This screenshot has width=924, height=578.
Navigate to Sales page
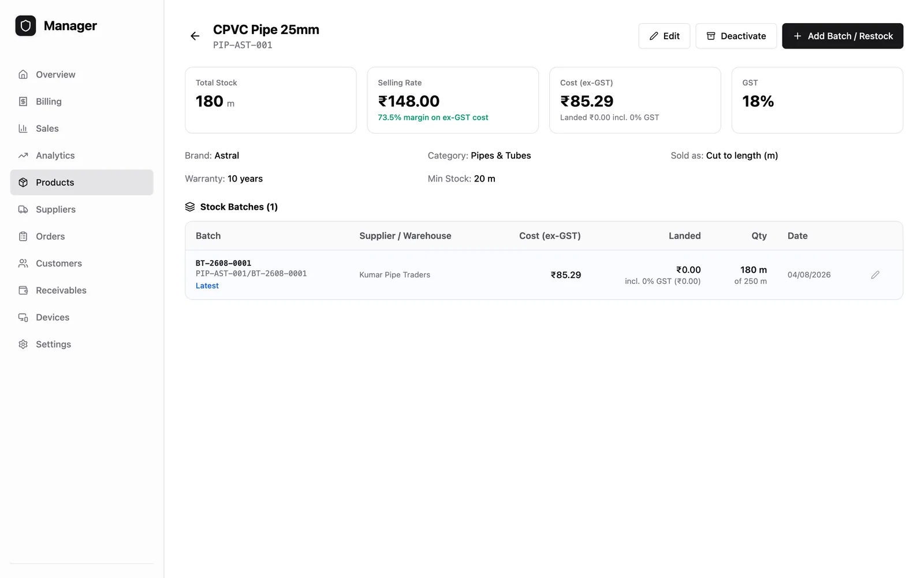pos(82,128)
